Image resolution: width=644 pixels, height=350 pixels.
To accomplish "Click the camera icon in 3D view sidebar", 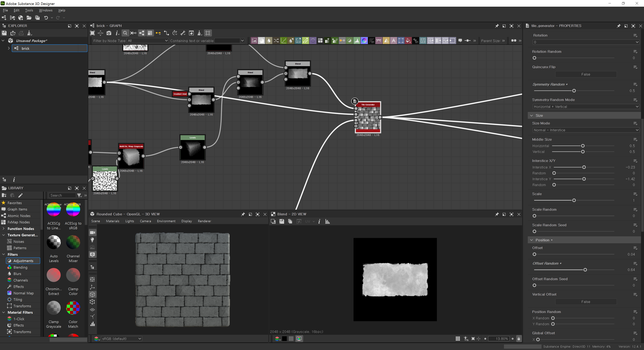I will click(x=93, y=233).
